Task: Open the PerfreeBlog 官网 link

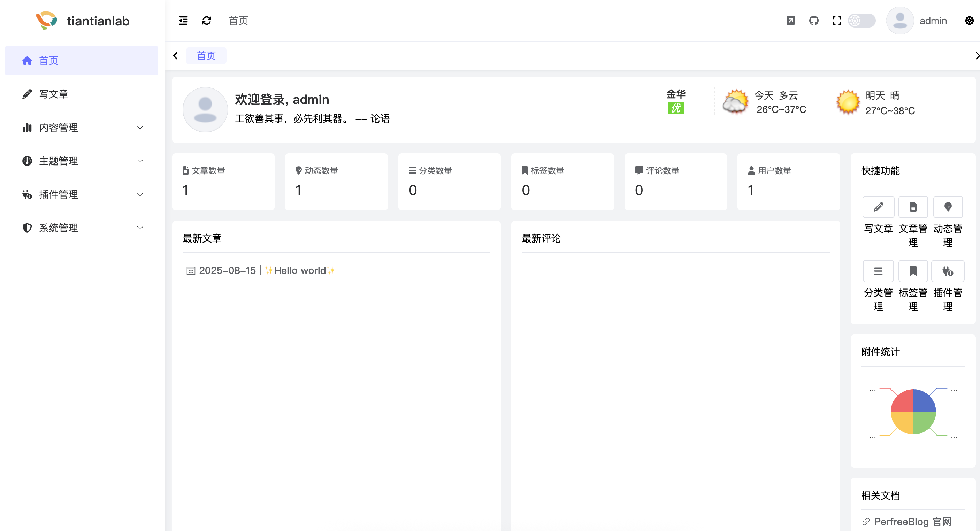Action: pos(912,522)
